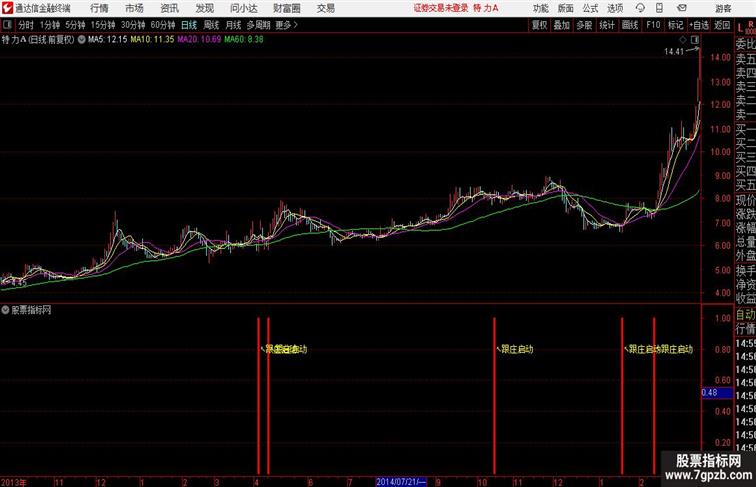756x487 pixels.
Task: Open the 选项 menu
Action: click(615, 8)
